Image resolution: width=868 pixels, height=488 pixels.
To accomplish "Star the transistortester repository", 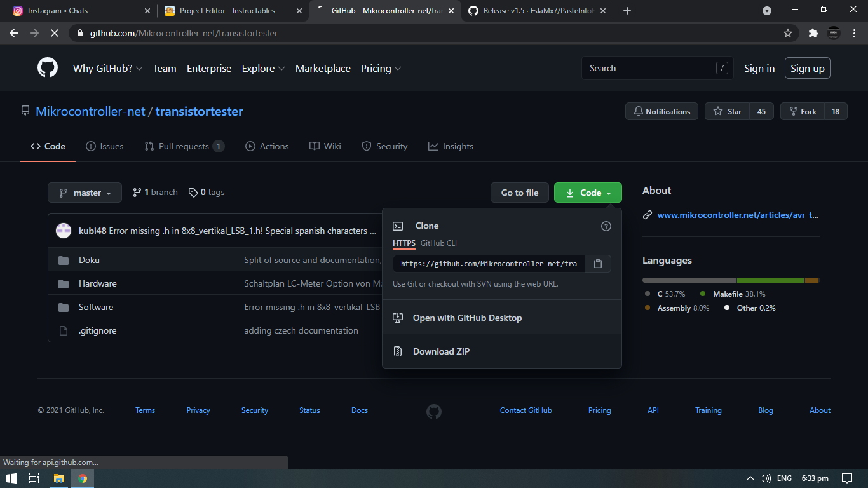I will tap(727, 111).
